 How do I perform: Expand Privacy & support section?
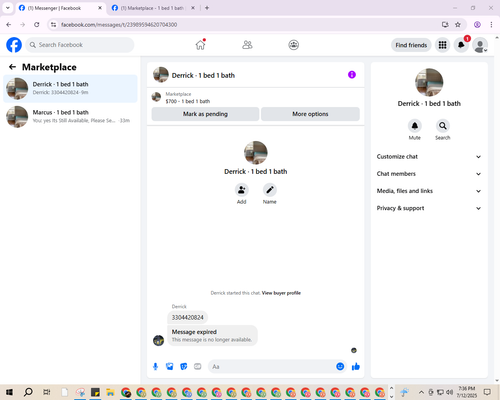pos(429,208)
